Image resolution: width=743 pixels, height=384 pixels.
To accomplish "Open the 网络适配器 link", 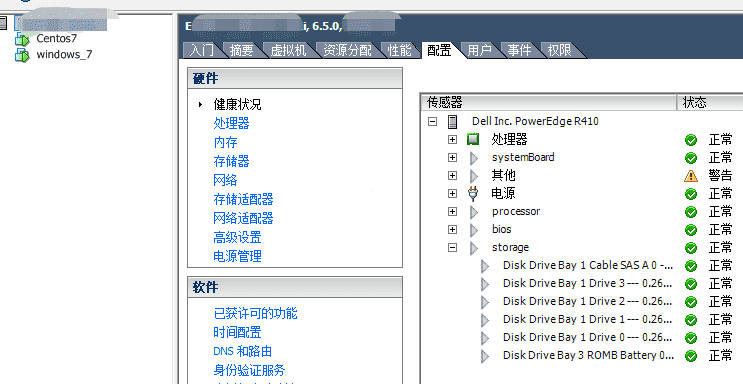I will [x=243, y=218].
